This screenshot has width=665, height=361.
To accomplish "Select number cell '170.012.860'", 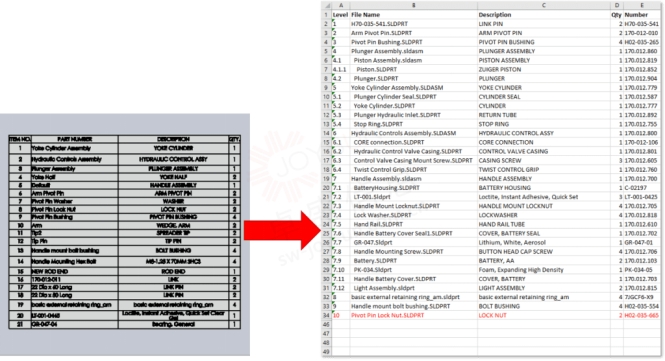I will tap(642, 51).
